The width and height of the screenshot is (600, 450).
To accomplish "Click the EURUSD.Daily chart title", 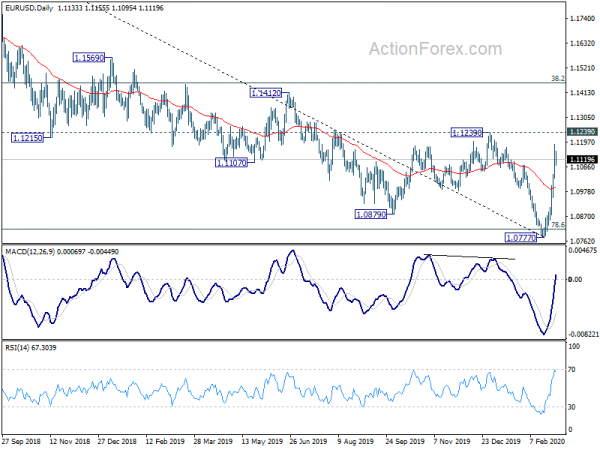I will point(29,8).
